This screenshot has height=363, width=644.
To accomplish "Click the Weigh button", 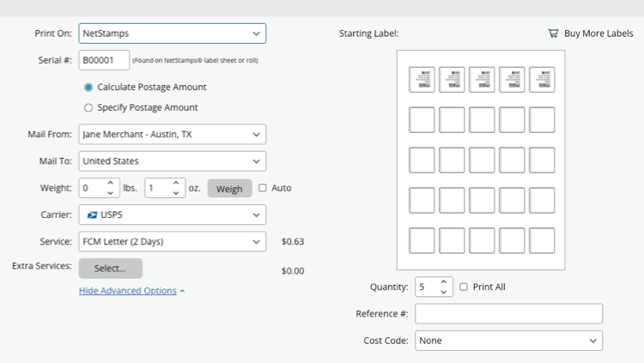I will 229,189.
